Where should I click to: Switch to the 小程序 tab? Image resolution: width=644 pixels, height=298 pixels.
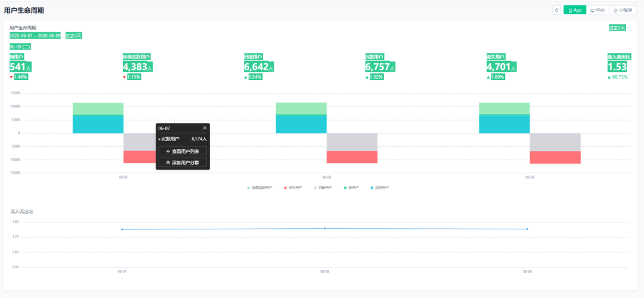click(623, 10)
